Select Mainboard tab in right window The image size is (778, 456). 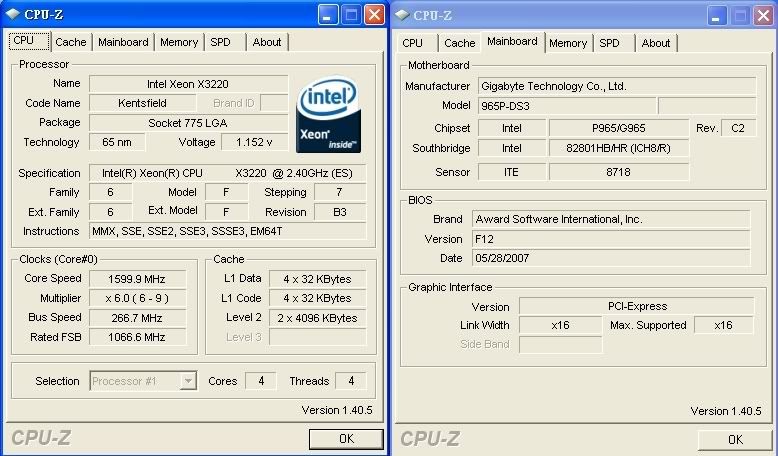pyautogui.click(x=513, y=42)
